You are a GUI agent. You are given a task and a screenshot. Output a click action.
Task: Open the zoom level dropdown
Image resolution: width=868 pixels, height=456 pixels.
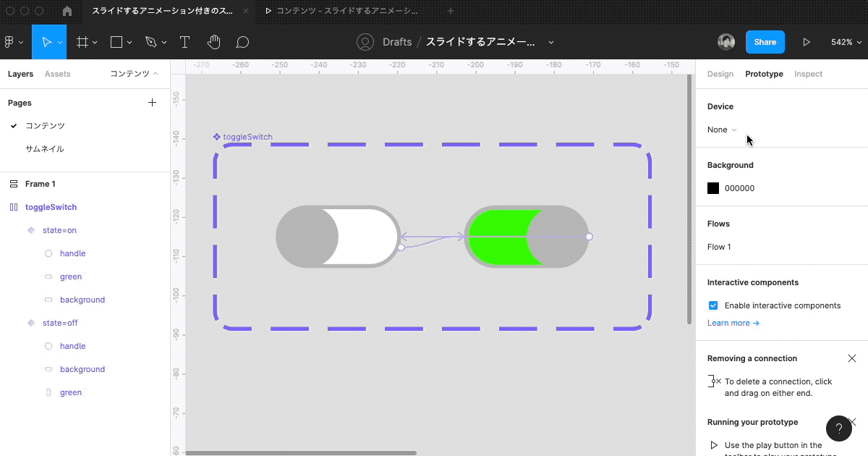[846, 41]
